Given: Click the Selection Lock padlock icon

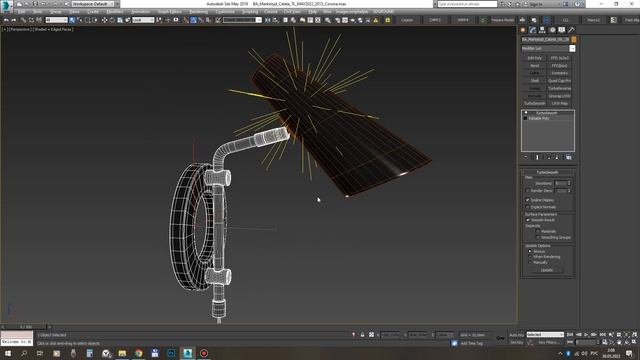Looking at the screenshot, I should tap(362, 335).
